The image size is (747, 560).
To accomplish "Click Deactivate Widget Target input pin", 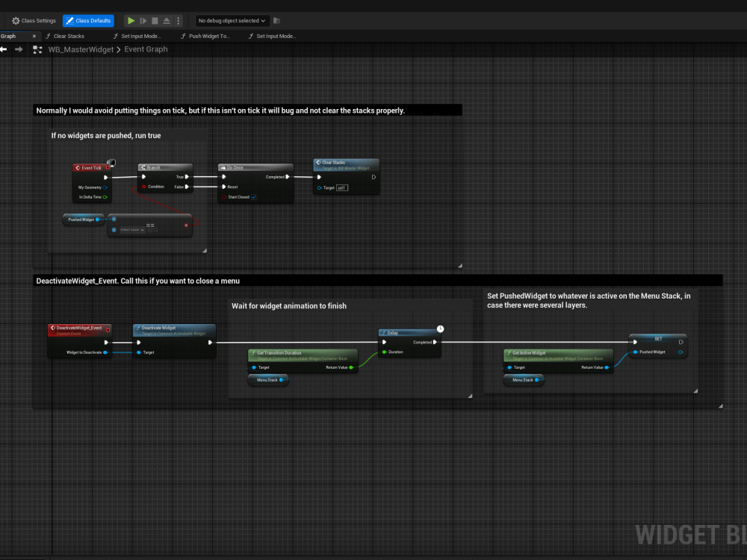I will coord(139,352).
